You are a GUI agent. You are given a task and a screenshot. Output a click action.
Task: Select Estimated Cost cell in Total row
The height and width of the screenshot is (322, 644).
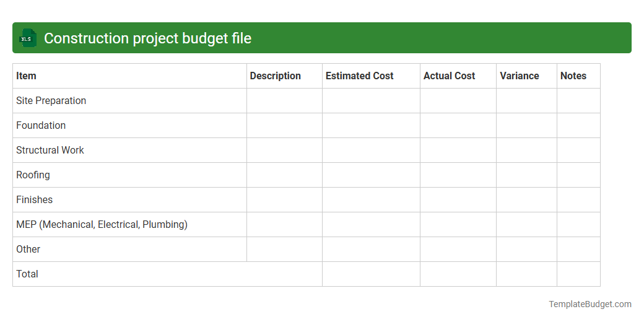pos(372,274)
